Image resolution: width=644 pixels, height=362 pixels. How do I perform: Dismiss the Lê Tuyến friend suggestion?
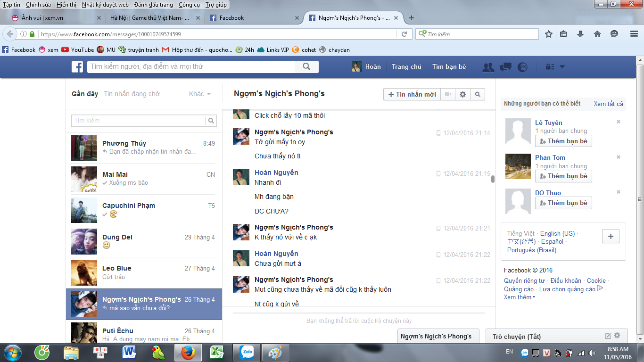click(619, 122)
